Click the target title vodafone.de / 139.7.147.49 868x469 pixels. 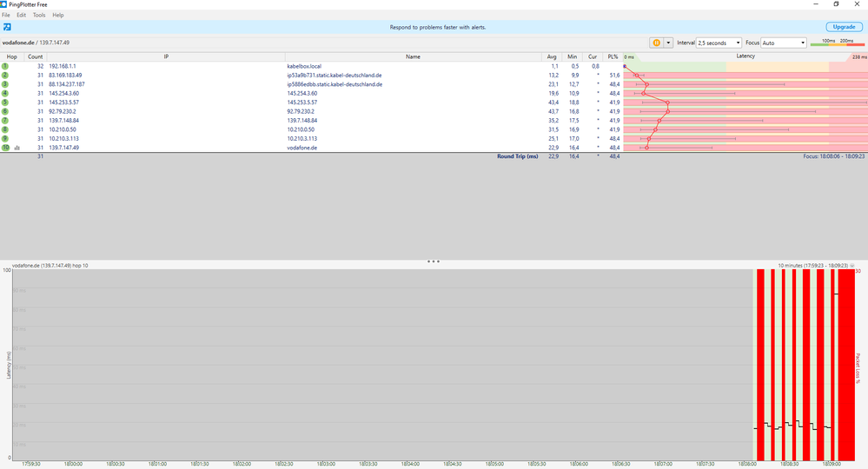pyautogui.click(x=36, y=43)
